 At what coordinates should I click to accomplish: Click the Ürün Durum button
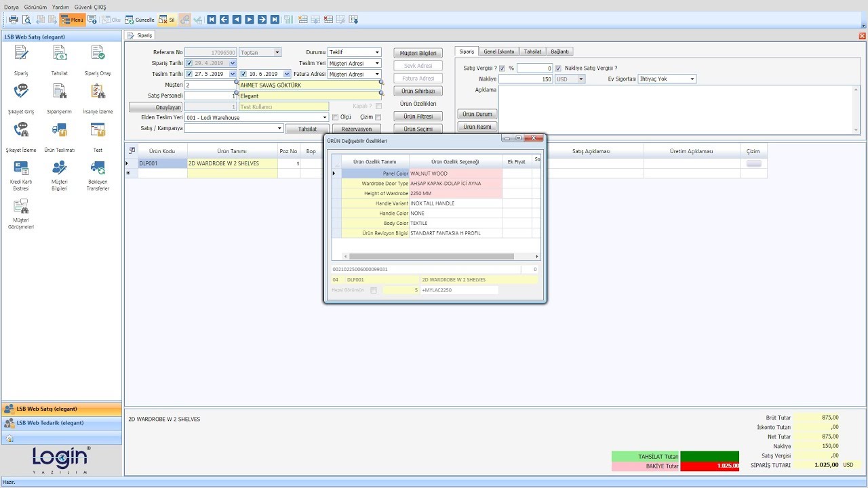[x=477, y=114]
